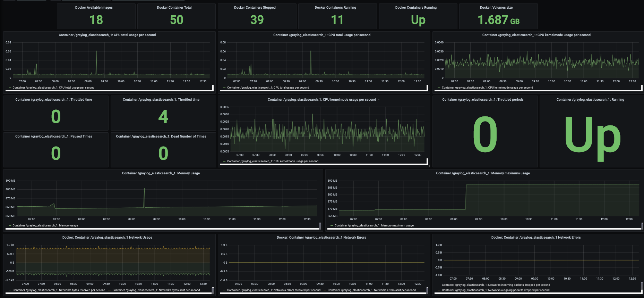Screen dimensions: 644x298
Task: Toggle Networks outgoing packets dropped per second series
Action: click(x=495, y=290)
